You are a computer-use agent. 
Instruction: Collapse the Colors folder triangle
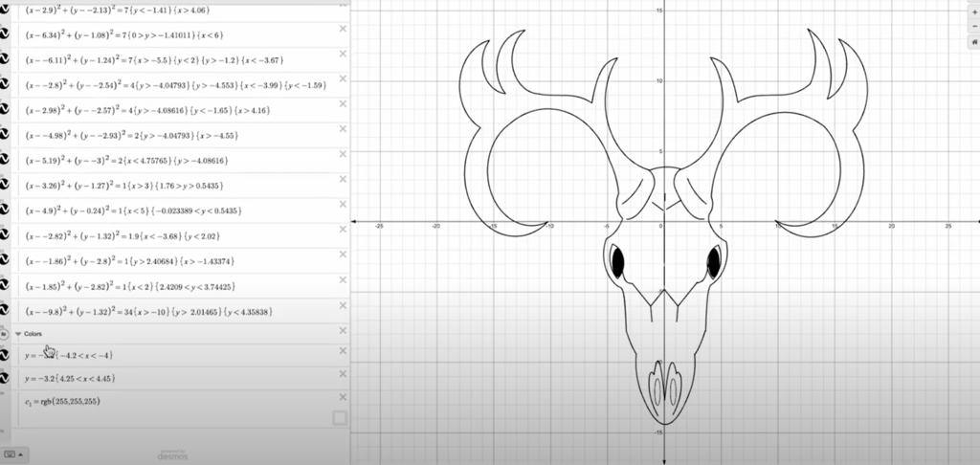coord(18,334)
